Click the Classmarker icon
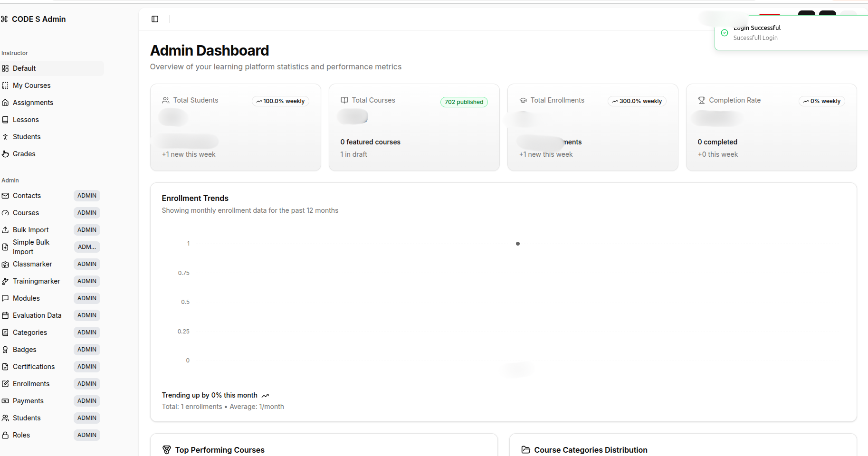This screenshot has height=456, width=868. tap(5, 264)
